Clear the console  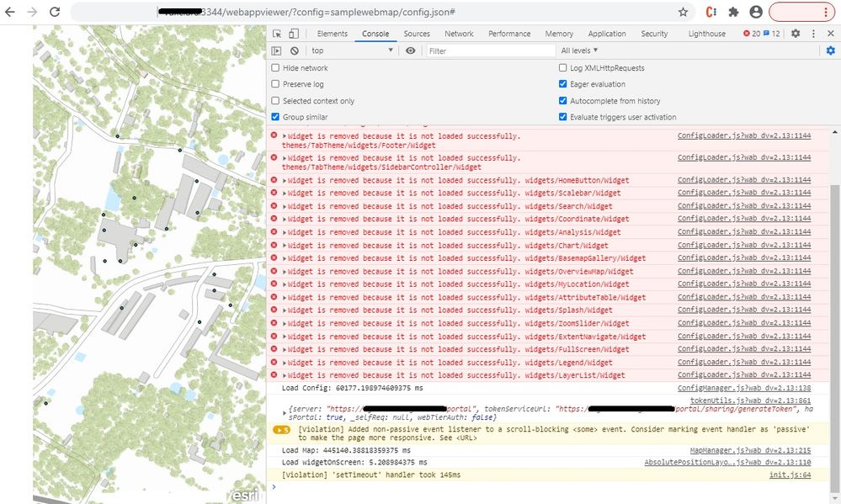[x=295, y=50]
